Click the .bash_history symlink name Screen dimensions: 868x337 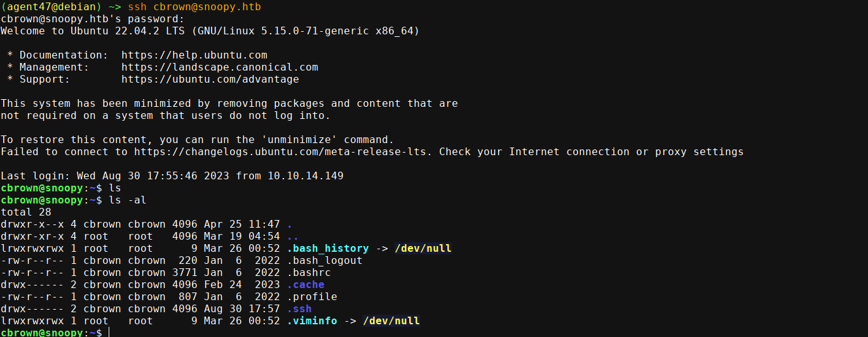(x=327, y=249)
